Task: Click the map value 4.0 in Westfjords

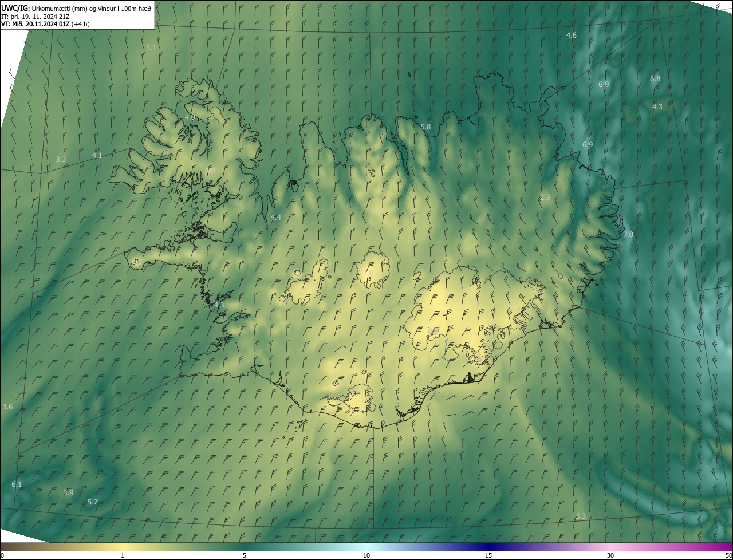Action: coord(190,117)
